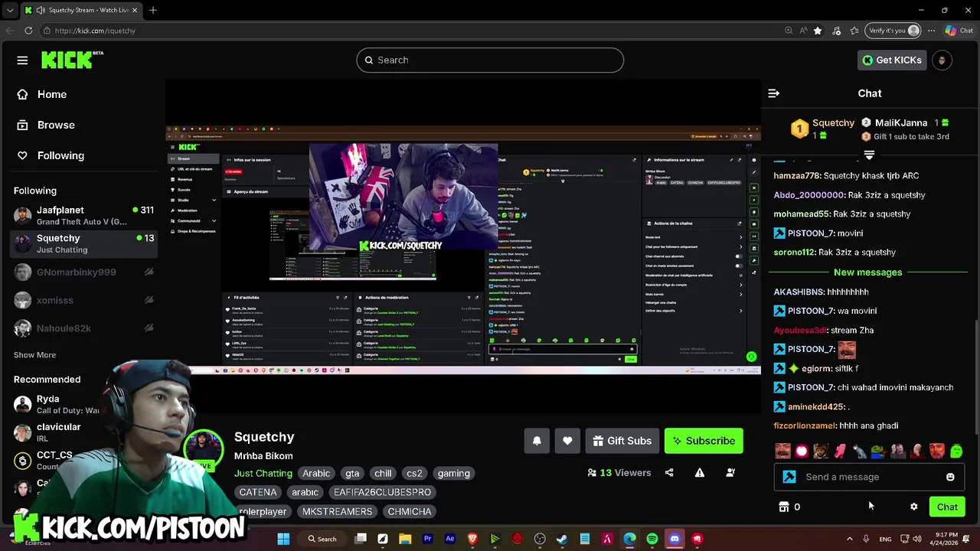980x551 pixels.
Task: Open Spotify from taskbar
Action: tap(652, 539)
